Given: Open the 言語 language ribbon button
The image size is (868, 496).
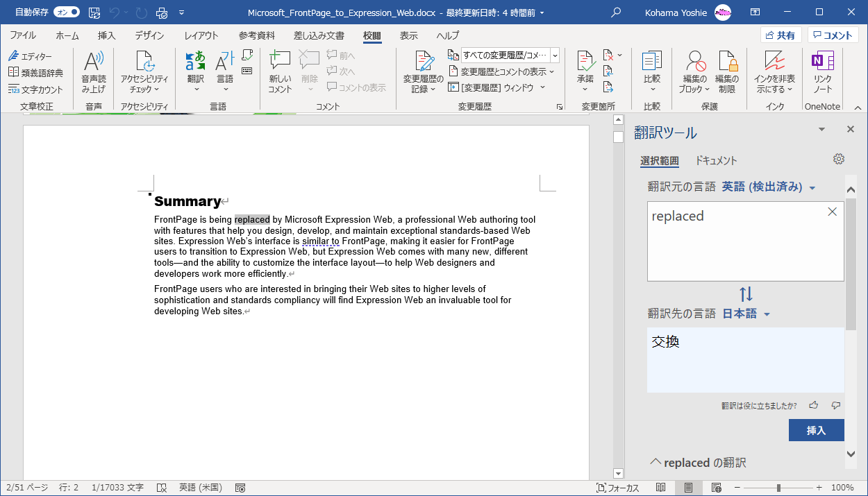Looking at the screenshot, I should [225, 72].
